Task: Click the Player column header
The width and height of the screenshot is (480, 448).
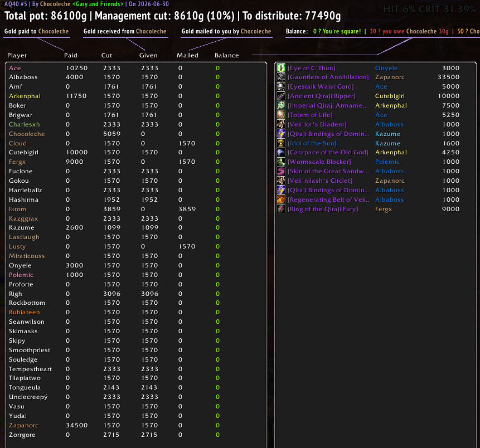Action: coord(17,55)
